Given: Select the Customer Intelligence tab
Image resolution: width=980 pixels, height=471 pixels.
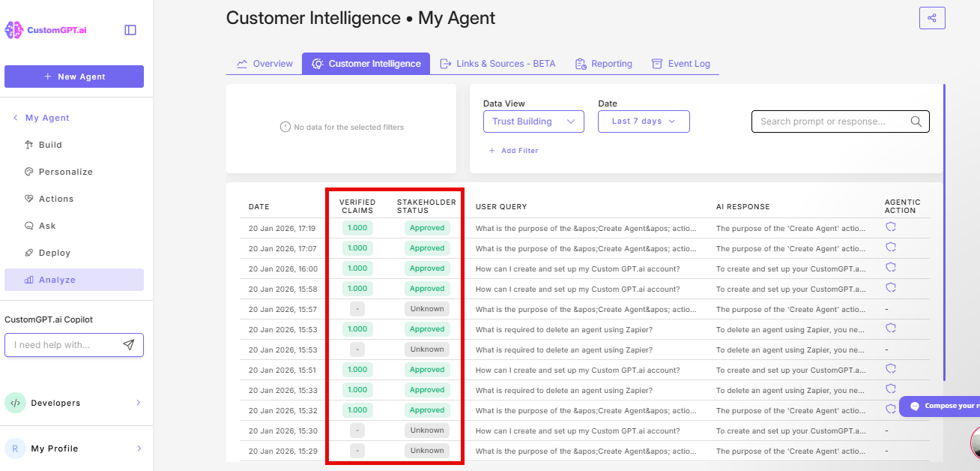Looking at the screenshot, I should (x=366, y=64).
